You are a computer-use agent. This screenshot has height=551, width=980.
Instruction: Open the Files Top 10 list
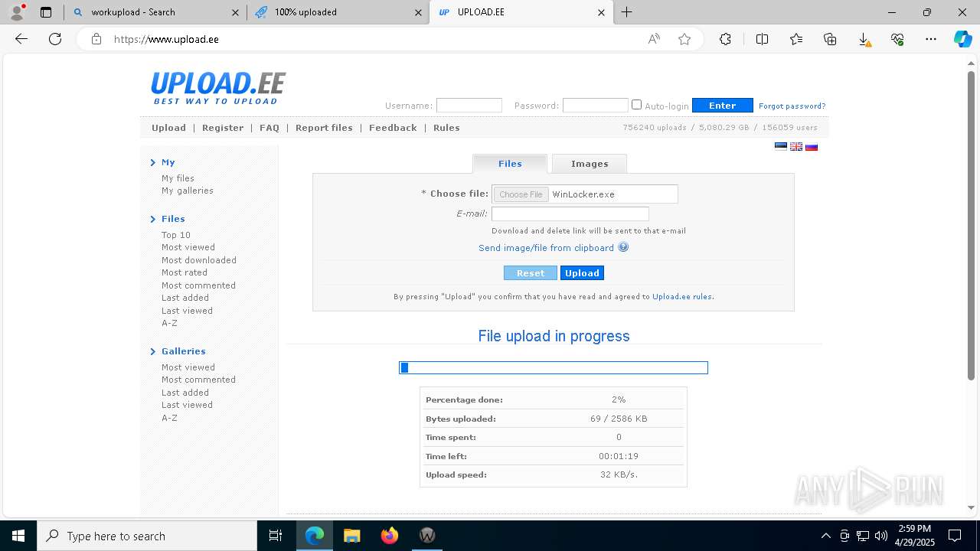(176, 235)
